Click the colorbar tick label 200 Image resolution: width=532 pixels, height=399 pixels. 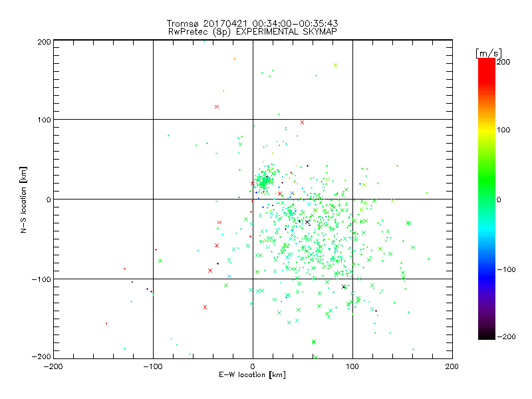tap(503, 62)
